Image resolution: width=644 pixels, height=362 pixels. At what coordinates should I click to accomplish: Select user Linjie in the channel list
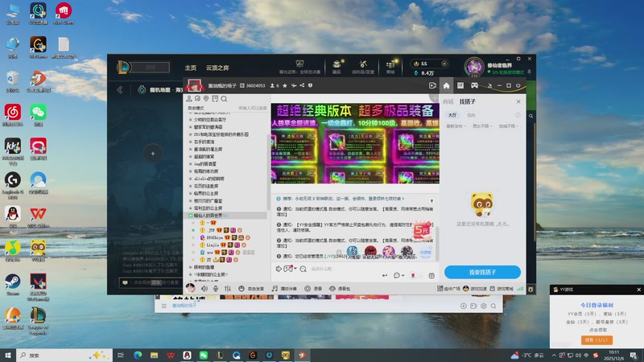tap(213, 245)
